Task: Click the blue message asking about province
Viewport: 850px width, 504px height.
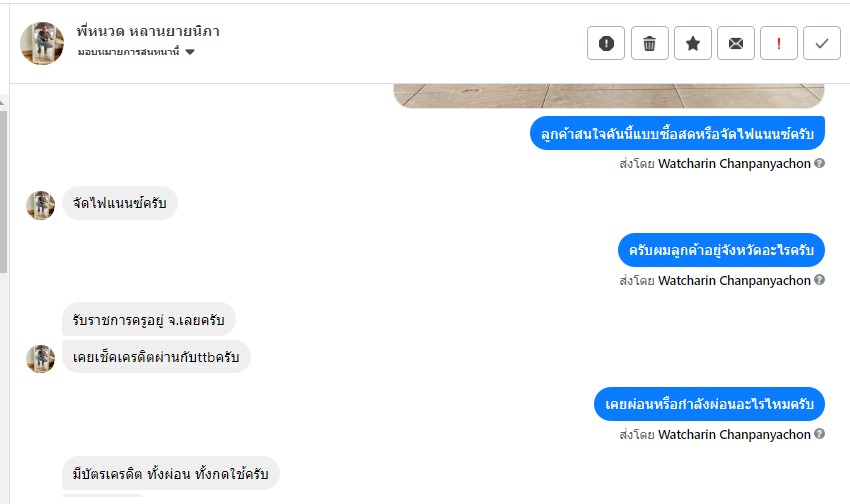Action: pyautogui.click(x=720, y=249)
